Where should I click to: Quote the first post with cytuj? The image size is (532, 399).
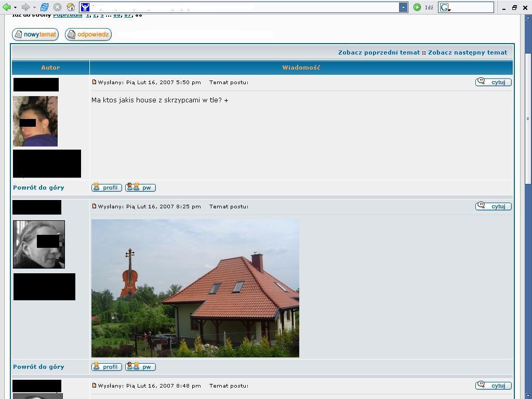tap(494, 82)
